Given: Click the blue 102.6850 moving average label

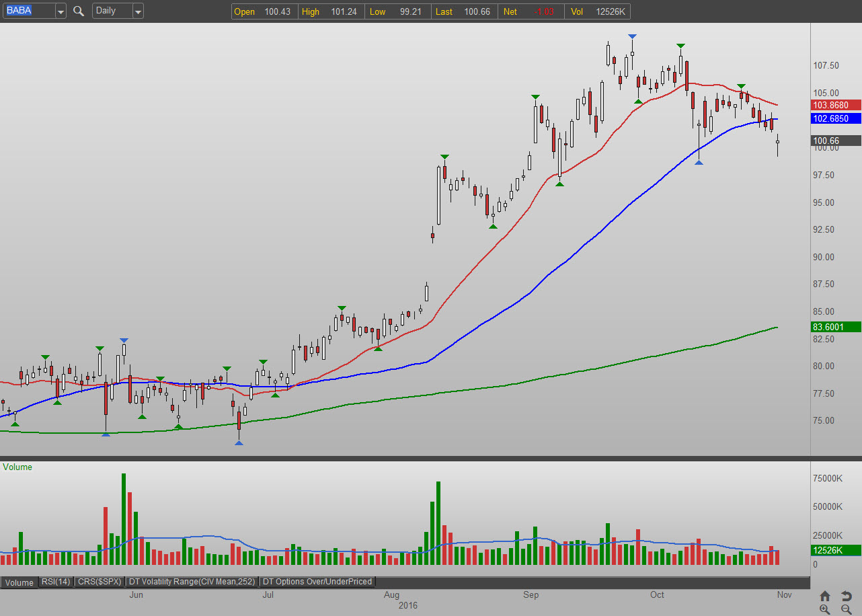Looking at the screenshot, I should [836, 118].
